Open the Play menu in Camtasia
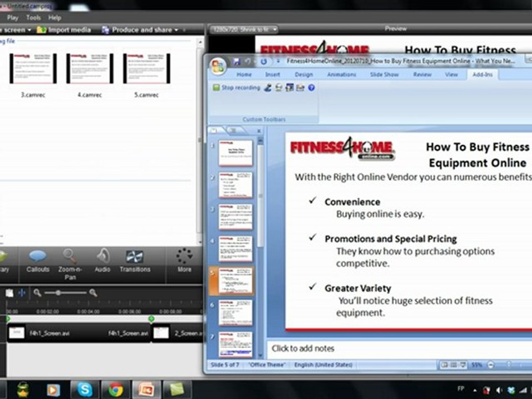 tap(13, 18)
